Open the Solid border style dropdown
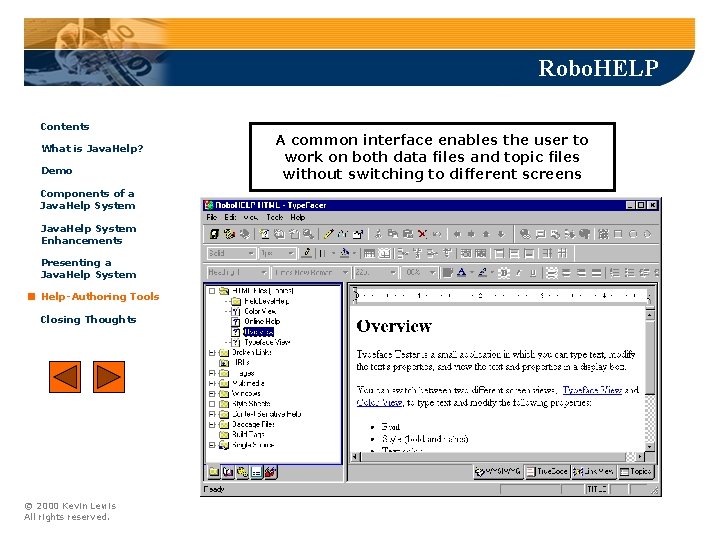The image size is (720, 540). (x=251, y=253)
